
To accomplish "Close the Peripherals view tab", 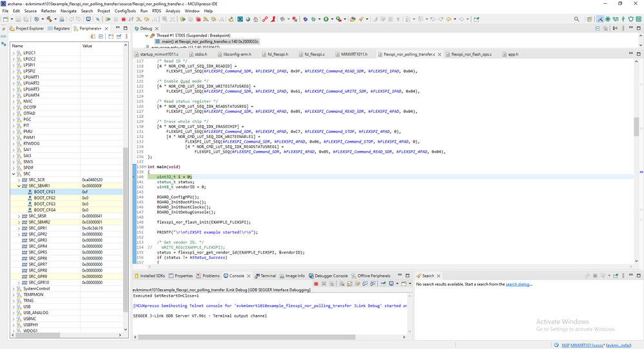I will point(106,28).
